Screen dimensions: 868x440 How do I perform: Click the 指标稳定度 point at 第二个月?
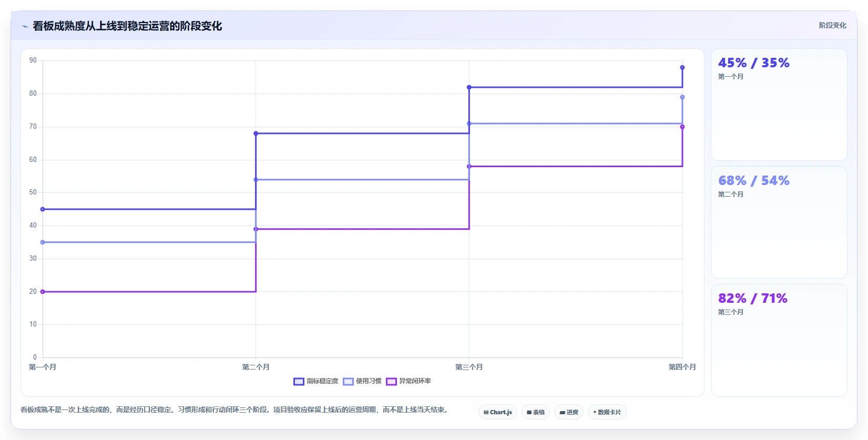click(256, 134)
